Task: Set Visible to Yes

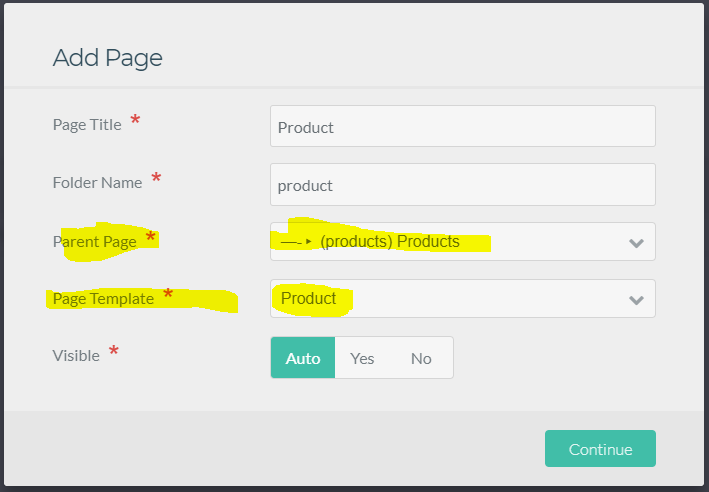Action: [x=362, y=358]
